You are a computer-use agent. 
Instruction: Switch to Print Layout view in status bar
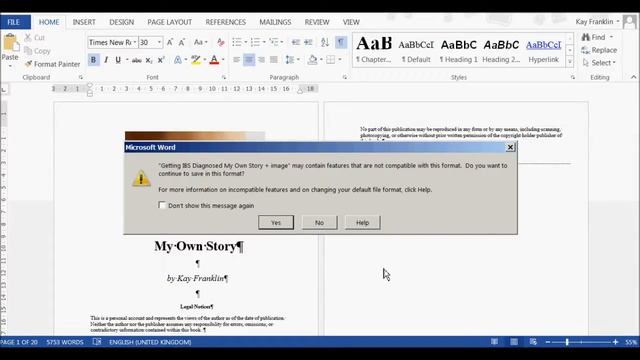[514, 342]
